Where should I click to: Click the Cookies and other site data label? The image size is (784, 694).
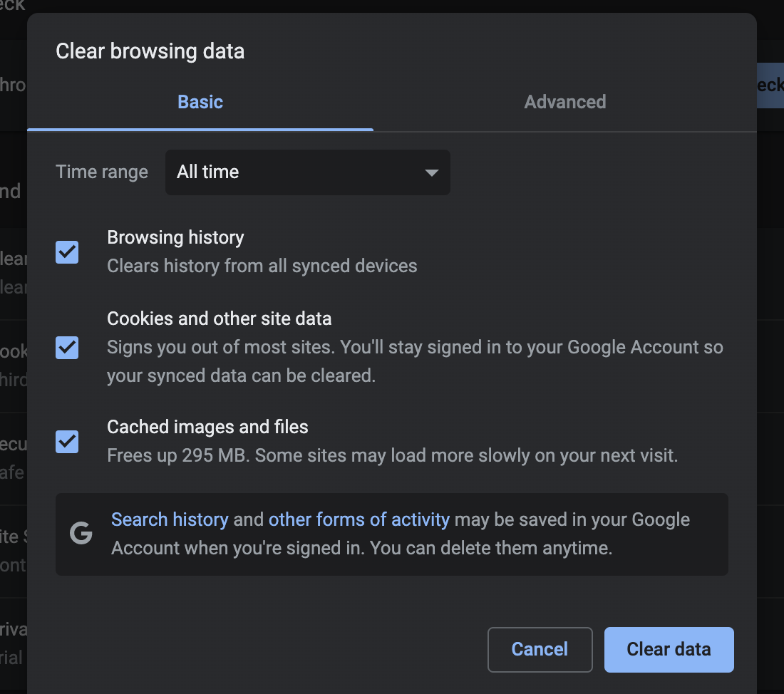click(219, 318)
